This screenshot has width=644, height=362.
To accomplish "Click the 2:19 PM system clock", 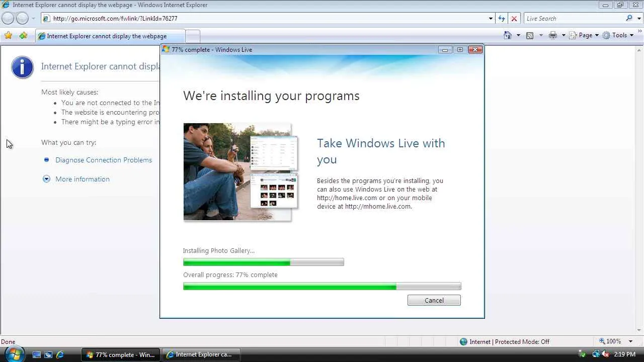I will (625, 354).
